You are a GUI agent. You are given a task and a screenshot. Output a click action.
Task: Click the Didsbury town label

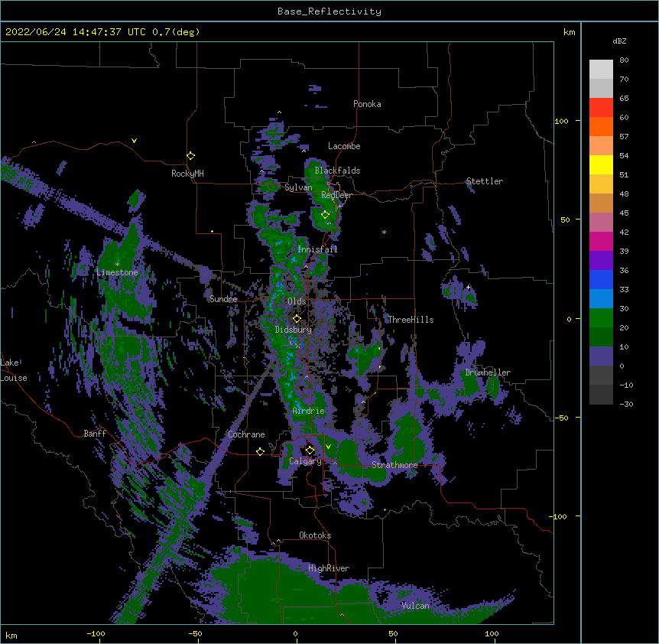point(293,330)
